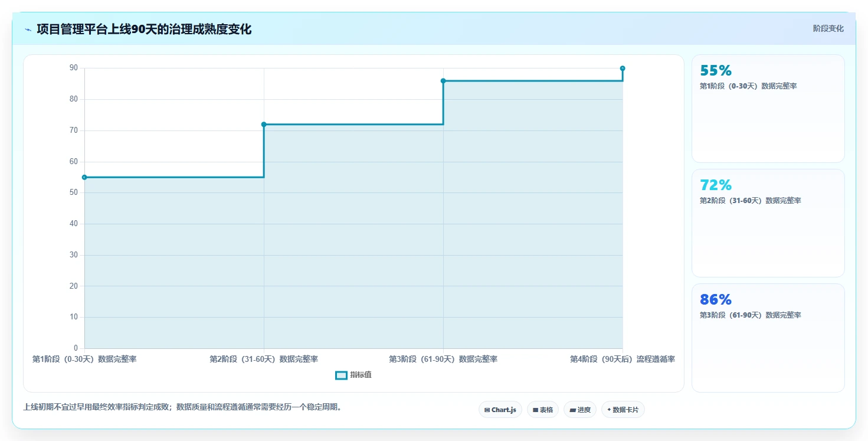Click the Chart.js chip
Screen dimensions: 868x441
(500, 410)
